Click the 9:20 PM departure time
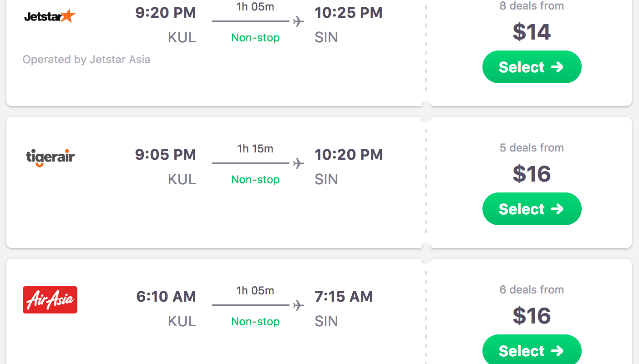Screen dimensions: 639x364 pos(166,13)
